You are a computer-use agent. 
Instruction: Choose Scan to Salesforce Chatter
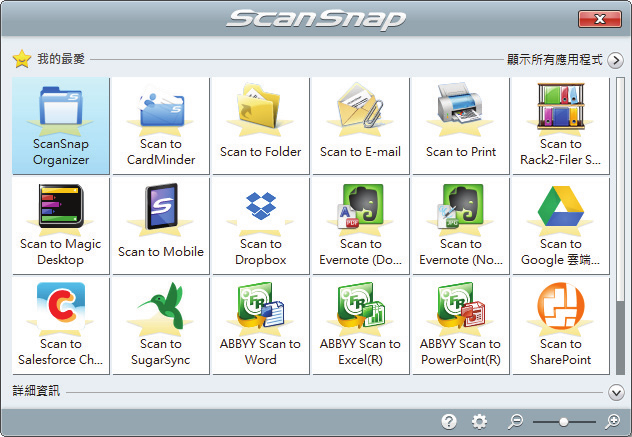point(61,325)
